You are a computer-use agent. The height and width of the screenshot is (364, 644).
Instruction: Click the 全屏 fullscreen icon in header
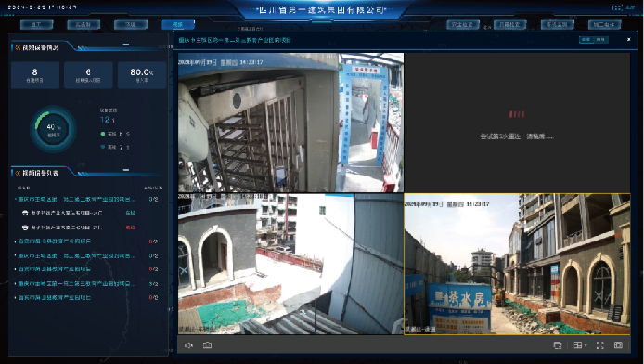coord(617,7)
